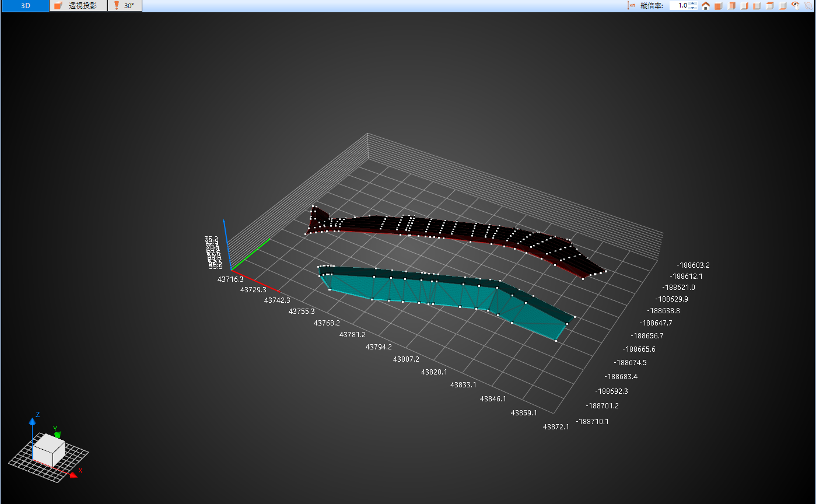Click the 30° angle button

point(125,6)
